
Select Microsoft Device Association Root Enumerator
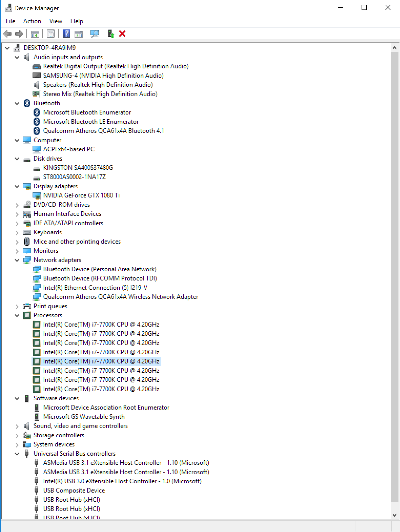tap(106, 408)
